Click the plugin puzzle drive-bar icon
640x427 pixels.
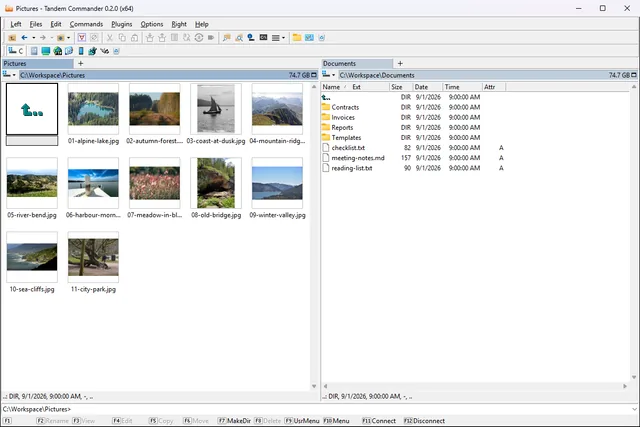click(x=93, y=51)
